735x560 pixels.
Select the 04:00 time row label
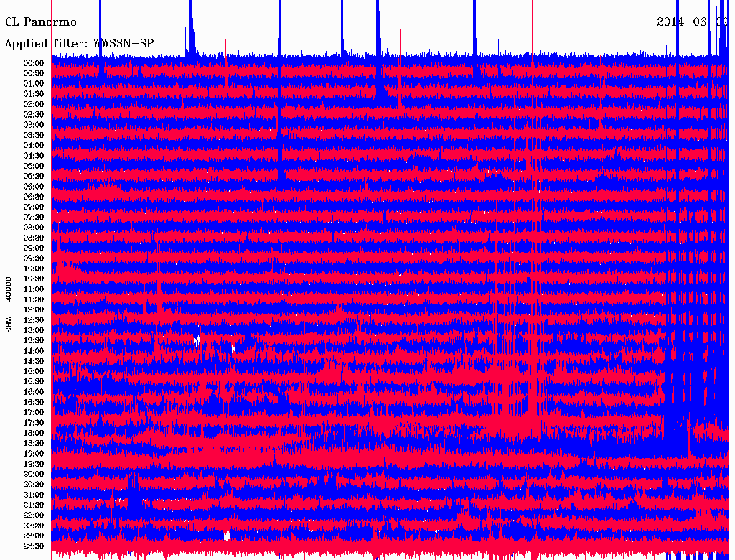(x=34, y=145)
